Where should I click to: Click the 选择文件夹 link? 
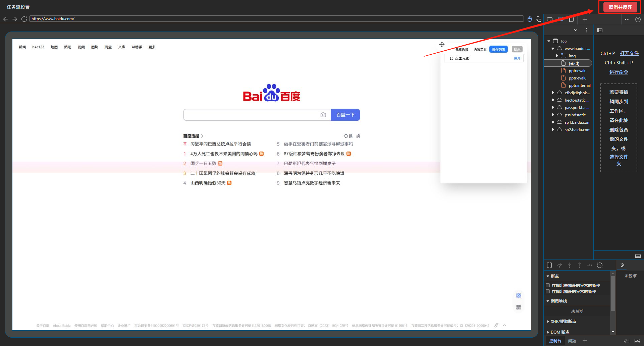pos(619,160)
